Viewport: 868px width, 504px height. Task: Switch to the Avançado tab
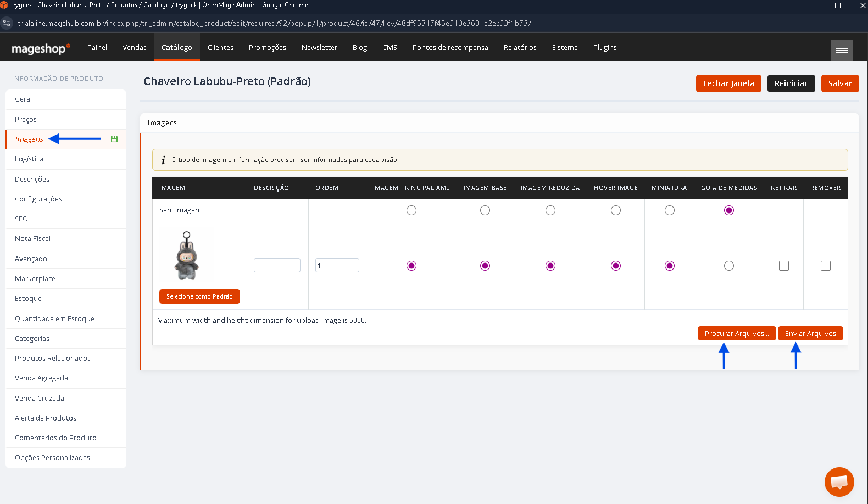(66, 259)
